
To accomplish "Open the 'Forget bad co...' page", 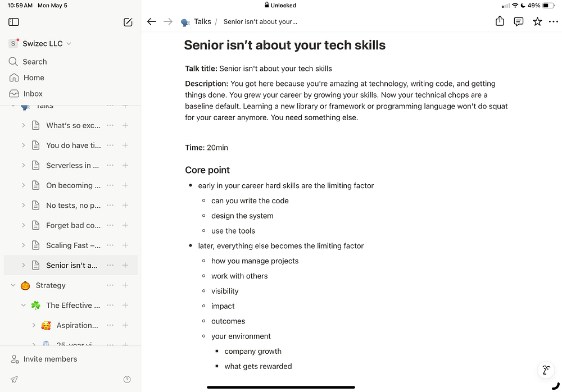I will (73, 225).
